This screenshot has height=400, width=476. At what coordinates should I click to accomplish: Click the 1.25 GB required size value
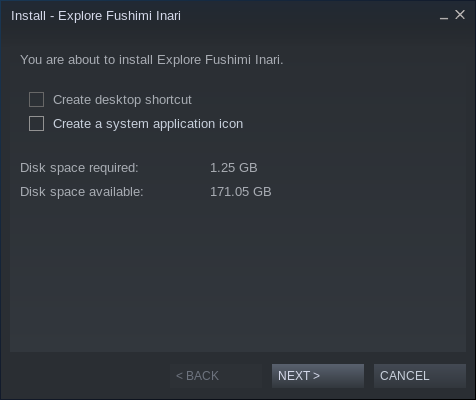pos(234,168)
